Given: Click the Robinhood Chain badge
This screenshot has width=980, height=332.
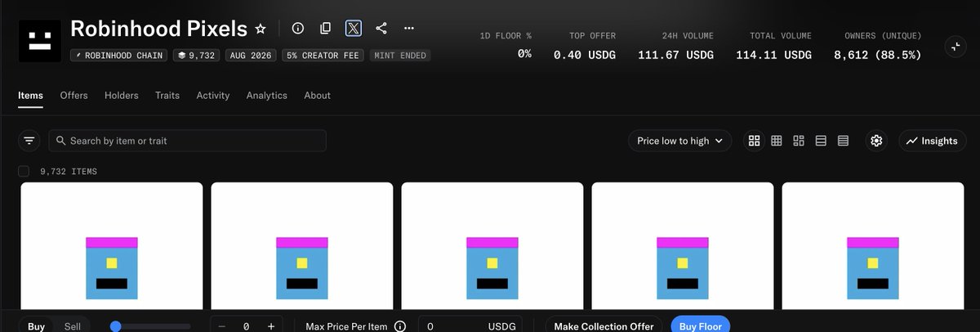Looking at the screenshot, I should pos(118,56).
